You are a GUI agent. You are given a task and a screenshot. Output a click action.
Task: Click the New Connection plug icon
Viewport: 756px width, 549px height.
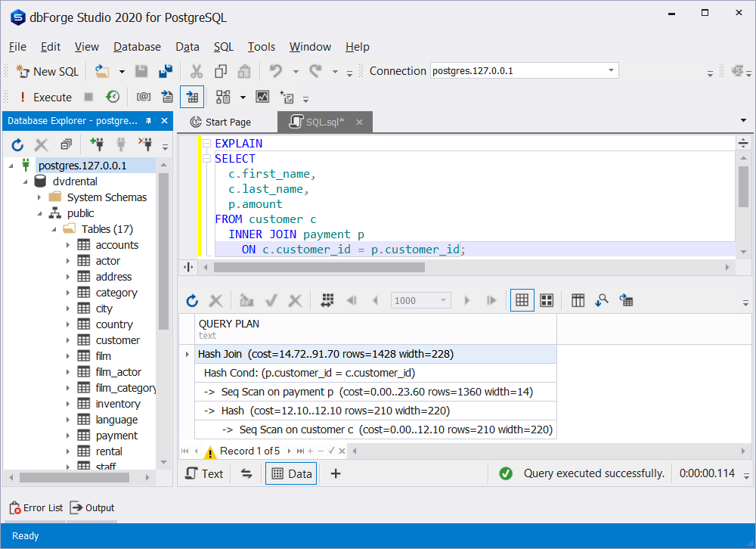[x=97, y=144]
